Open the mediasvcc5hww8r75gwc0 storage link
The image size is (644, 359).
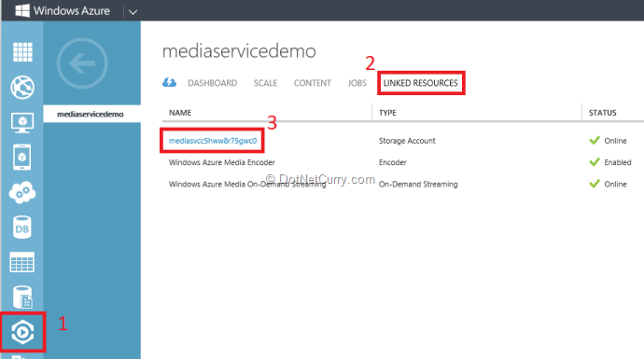click(213, 141)
